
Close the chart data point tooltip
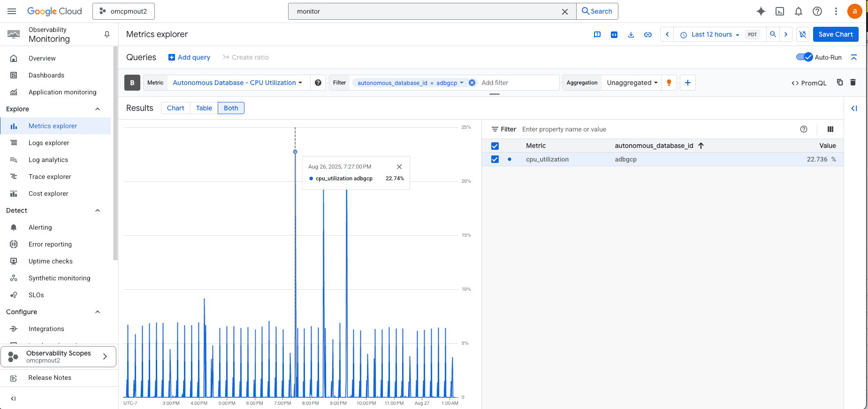(399, 167)
